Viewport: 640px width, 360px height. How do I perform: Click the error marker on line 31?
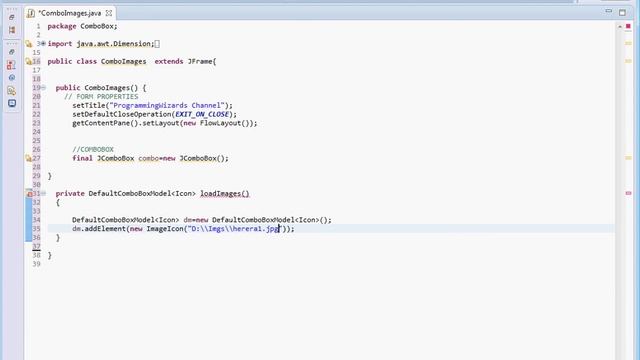29,193
